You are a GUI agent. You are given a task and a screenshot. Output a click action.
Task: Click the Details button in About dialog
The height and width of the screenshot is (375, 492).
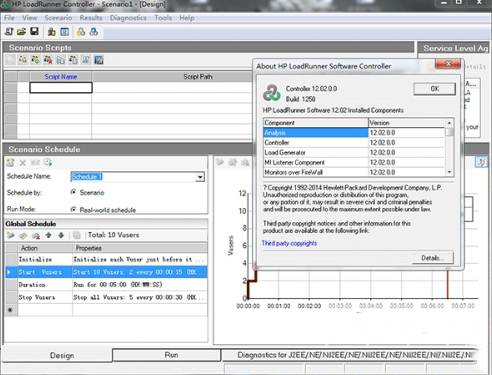coord(433,258)
